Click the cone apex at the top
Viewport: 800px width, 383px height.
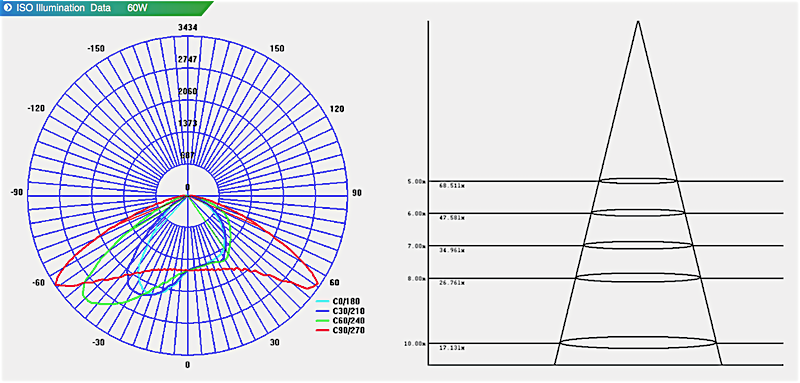[x=638, y=22]
